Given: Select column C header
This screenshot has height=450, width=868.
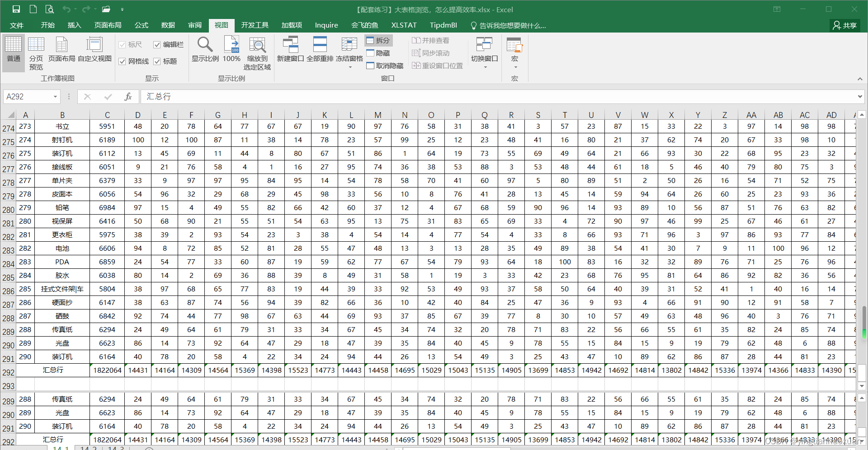Looking at the screenshot, I should [x=107, y=115].
